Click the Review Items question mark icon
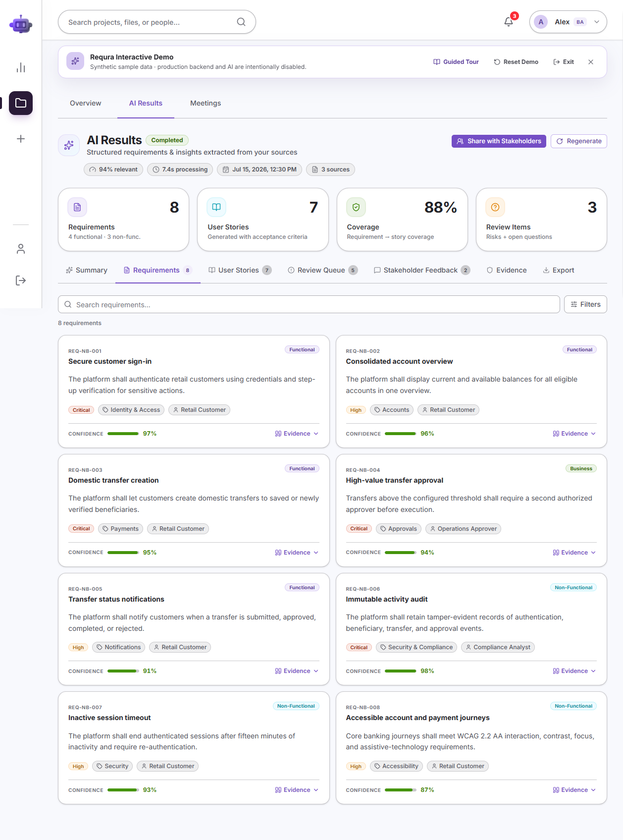Image resolution: width=623 pixels, height=840 pixels. click(495, 207)
